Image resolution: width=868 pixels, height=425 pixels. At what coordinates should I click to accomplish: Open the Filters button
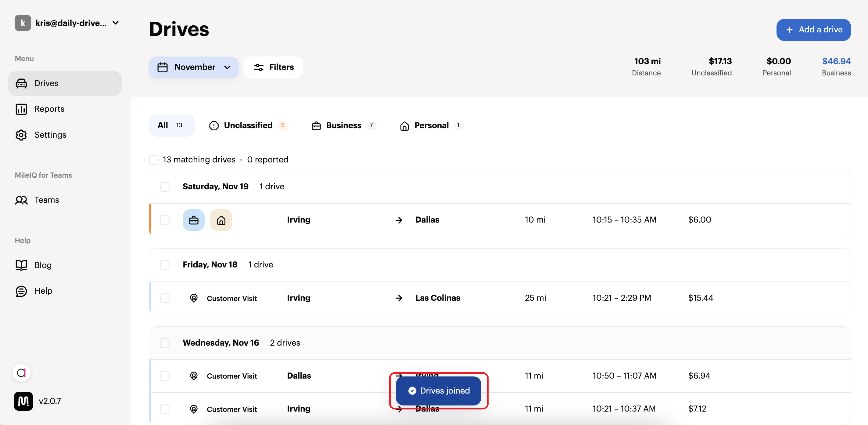(273, 67)
